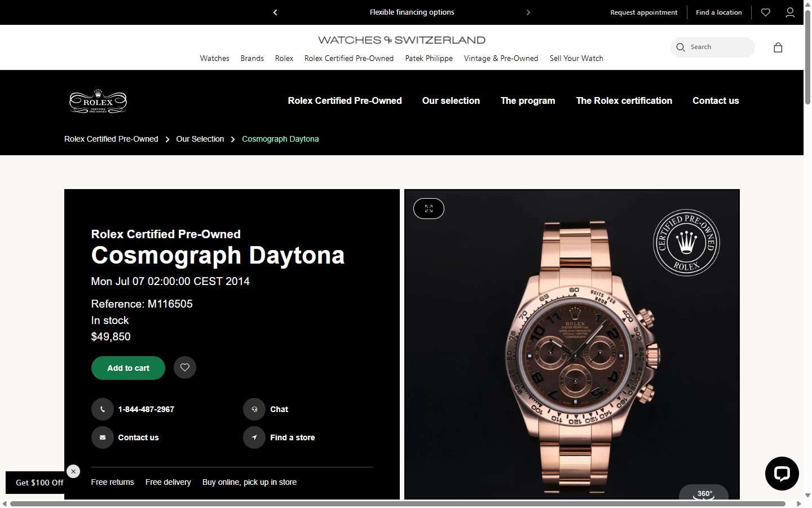Click into the Search field

[x=713, y=47]
